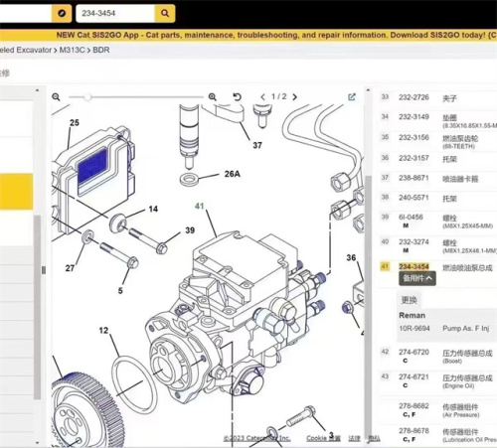The height and width of the screenshot is (448, 497).
Task: Click callout number 5 on the diagram
Action: 120,291
